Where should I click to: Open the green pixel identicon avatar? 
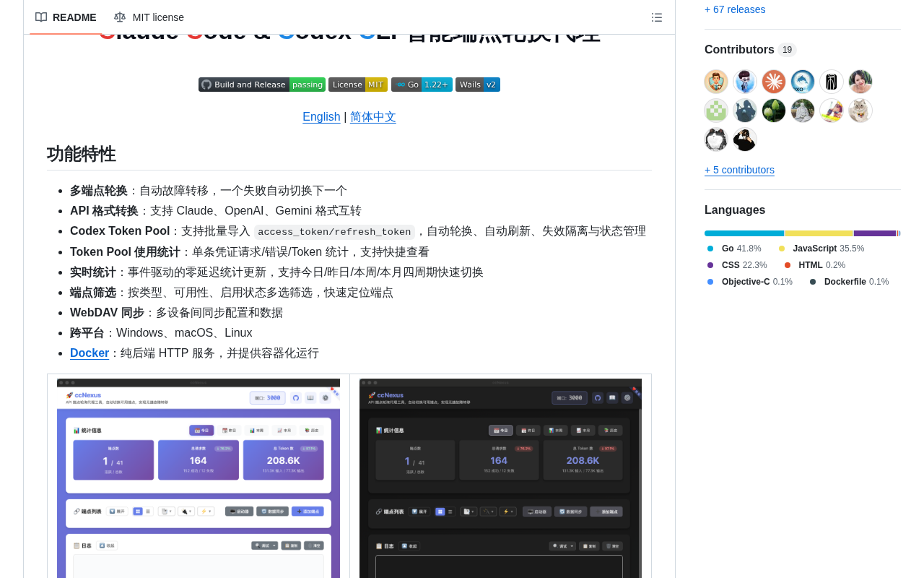click(x=716, y=111)
